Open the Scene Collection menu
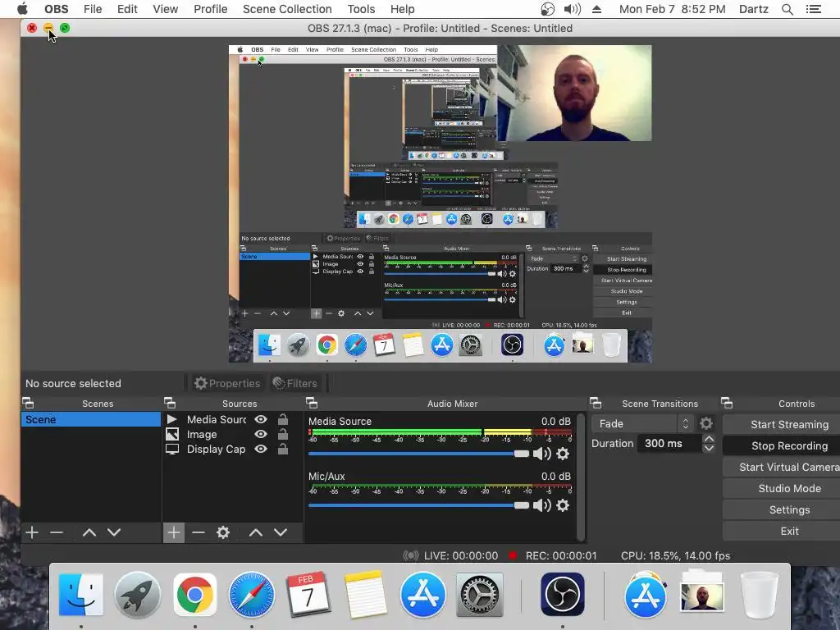Viewport: 840px width, 630px height. pos(287,9)
